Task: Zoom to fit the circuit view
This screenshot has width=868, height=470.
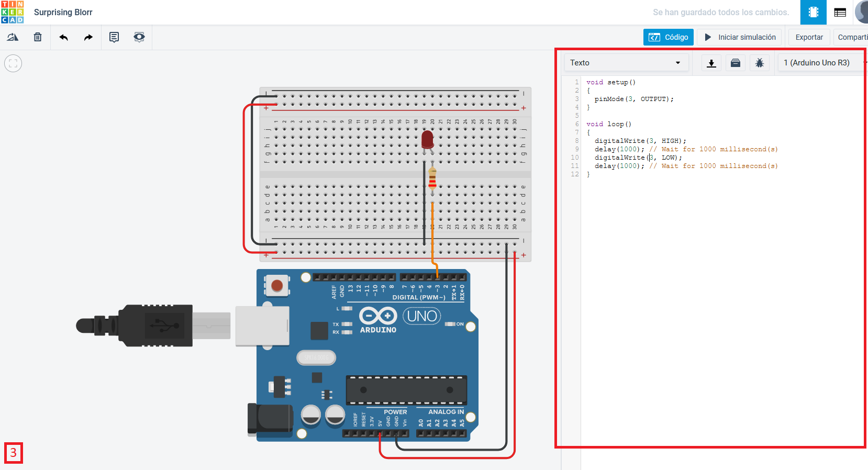Action: pos(13,63)
